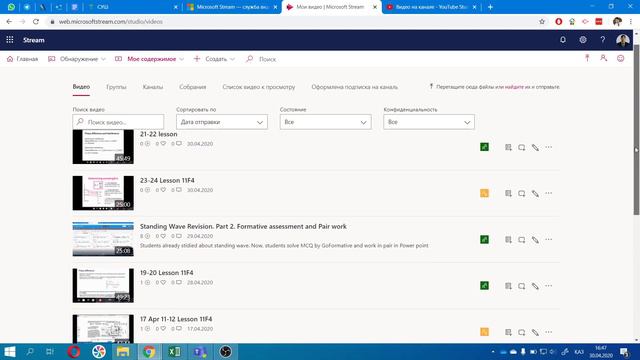Image resolution: width=640 pixels, height=360 pixels.
Task: Open File Explorer from the taskbar
Action: (123, 351)
